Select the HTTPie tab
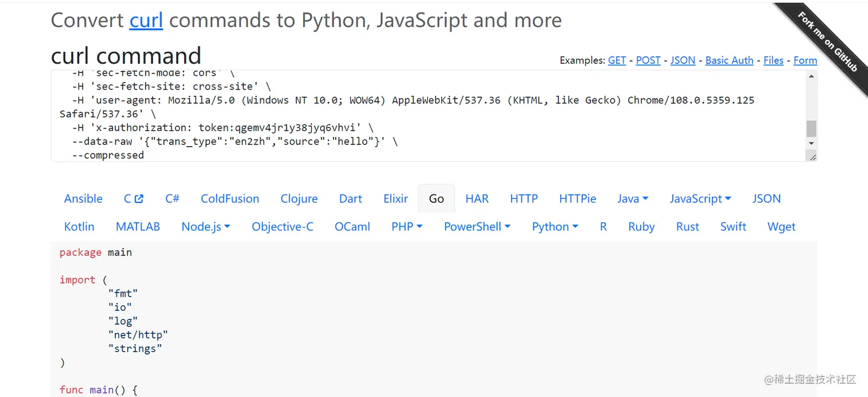This screenshot has width=868, height=397. coord(578,199)
